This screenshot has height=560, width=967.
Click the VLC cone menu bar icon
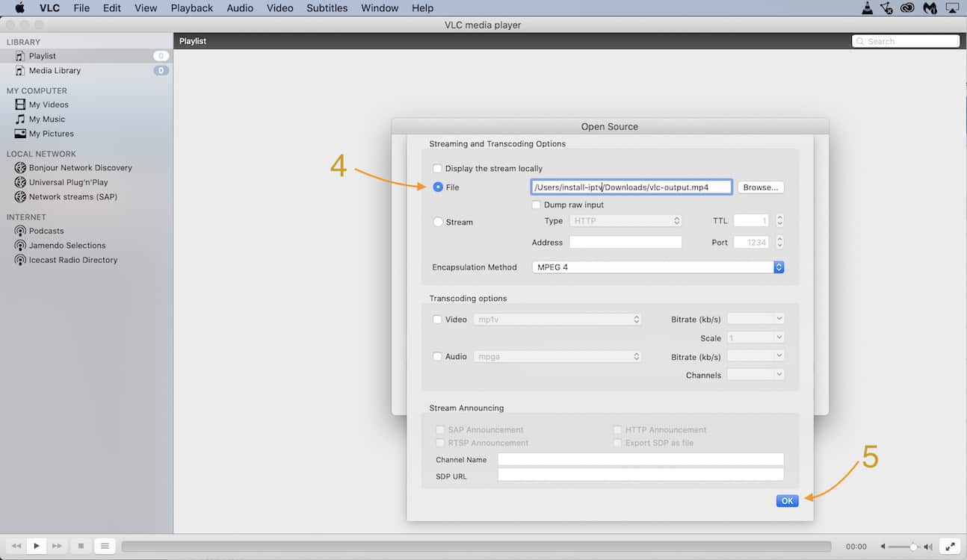pos(866,8)
